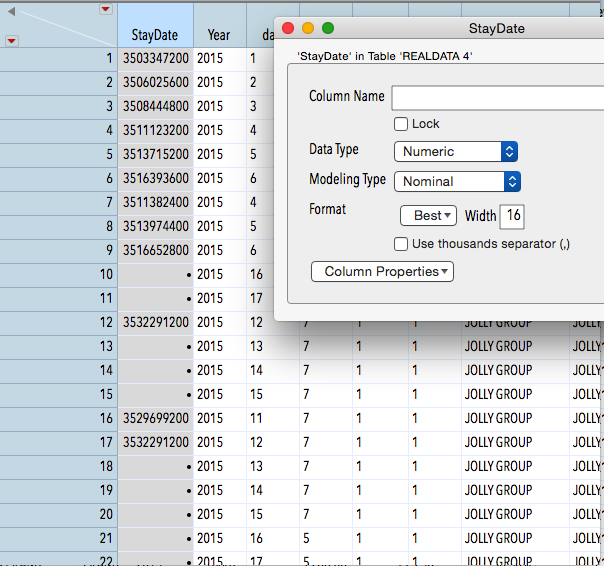Click the day cell 11 in row 16

273,418
